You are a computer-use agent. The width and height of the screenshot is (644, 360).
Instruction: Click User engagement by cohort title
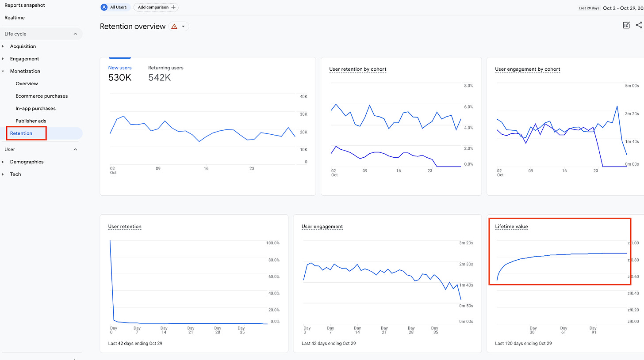528,69
